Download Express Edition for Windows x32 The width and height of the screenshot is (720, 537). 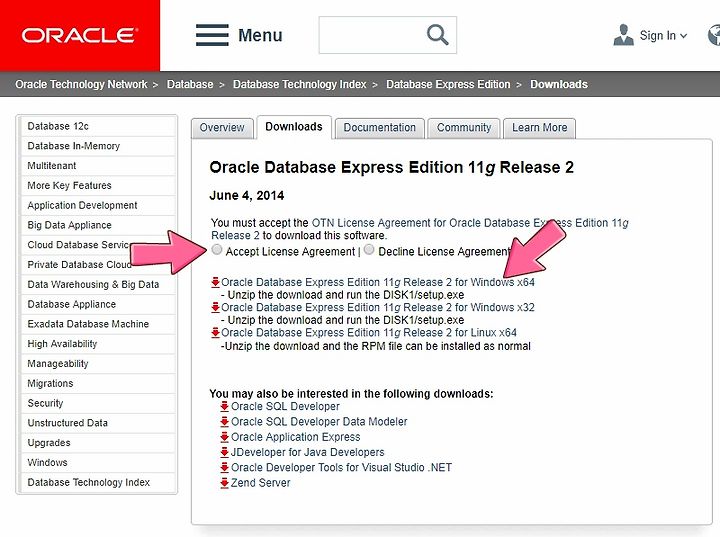click(x=378, y=307)
